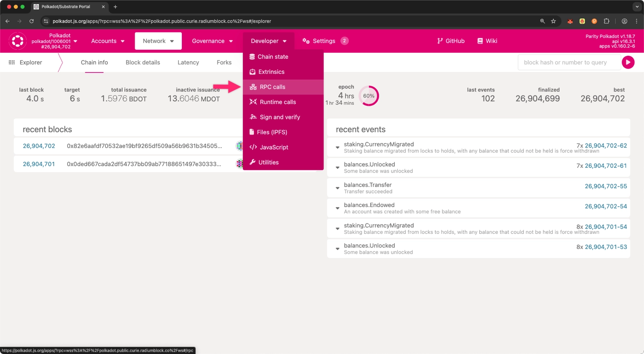Open browser zoom magnifier icon
Viewport: 644px width, 354px height.
point(542,21)
